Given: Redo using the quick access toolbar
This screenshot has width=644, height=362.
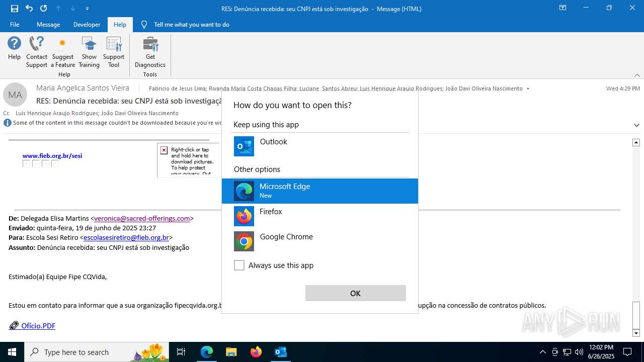Looking at the screenshot, I should coord(44,9).
